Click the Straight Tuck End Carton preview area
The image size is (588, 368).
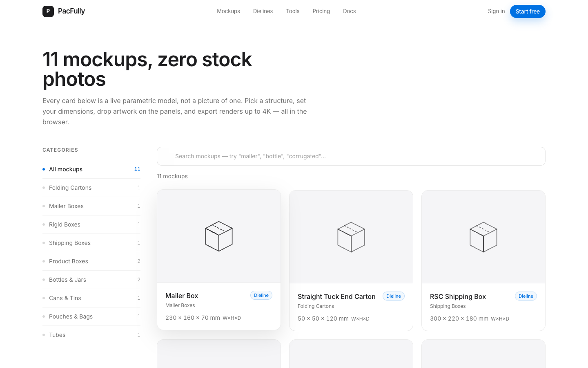(351, 237)
